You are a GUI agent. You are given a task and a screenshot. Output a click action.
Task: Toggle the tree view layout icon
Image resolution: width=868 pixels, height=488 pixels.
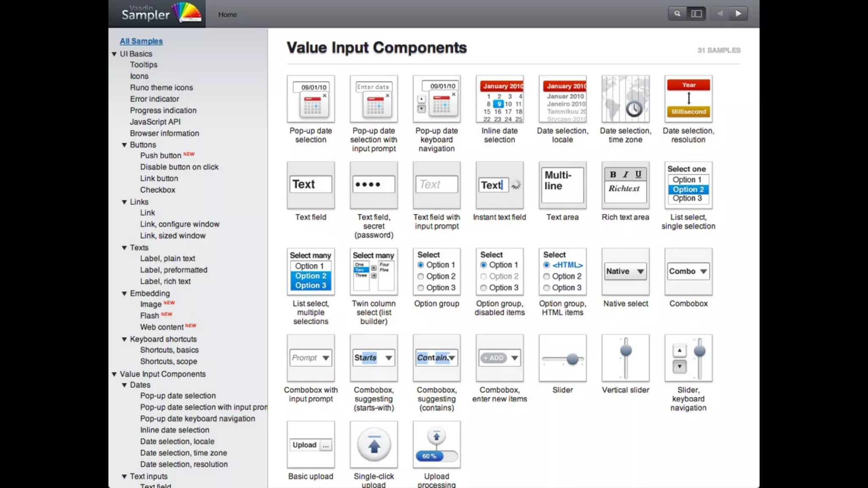(696, 14)
